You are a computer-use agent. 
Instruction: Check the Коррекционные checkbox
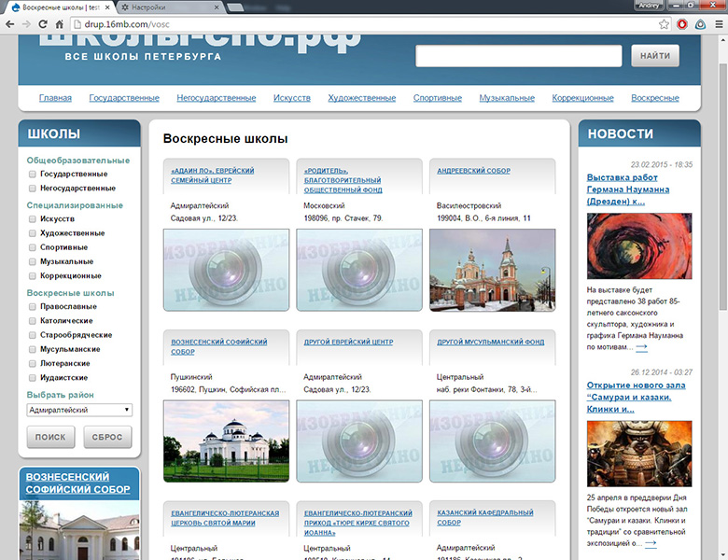(x=32, y=276)
